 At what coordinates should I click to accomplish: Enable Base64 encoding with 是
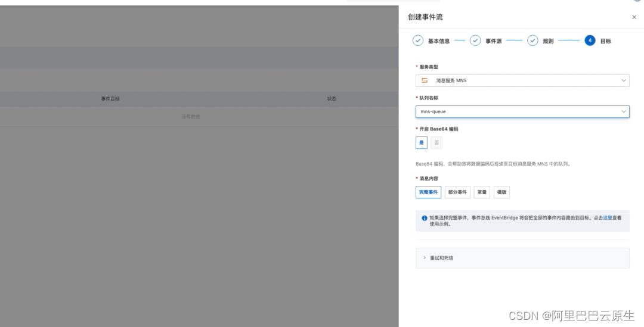(x=422, y=142)
